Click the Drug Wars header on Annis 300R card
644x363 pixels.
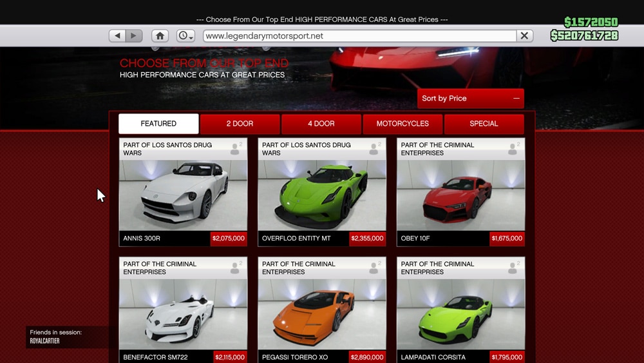click(x=167, y=149)
